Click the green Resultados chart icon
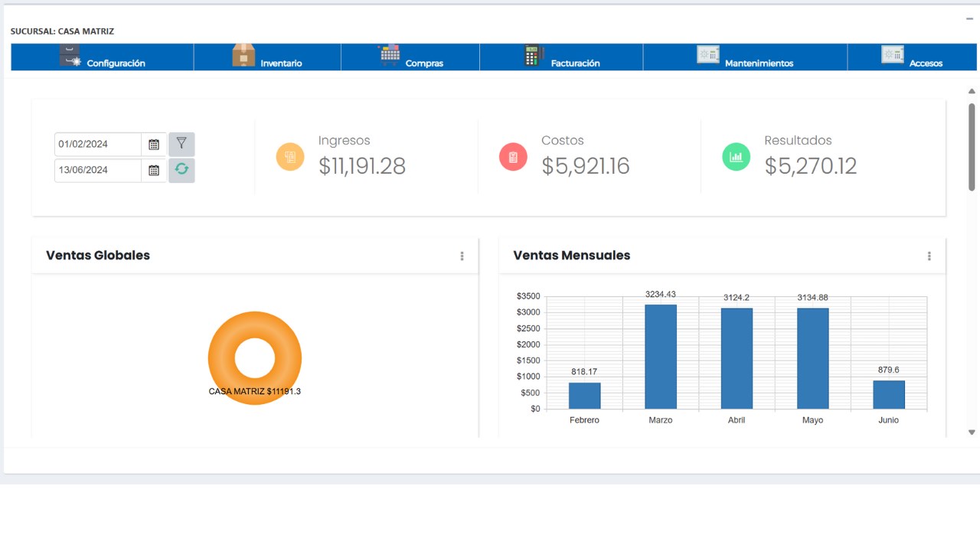Image resolution: width=980 pixels, height=551 pixels. coord(737,157)
